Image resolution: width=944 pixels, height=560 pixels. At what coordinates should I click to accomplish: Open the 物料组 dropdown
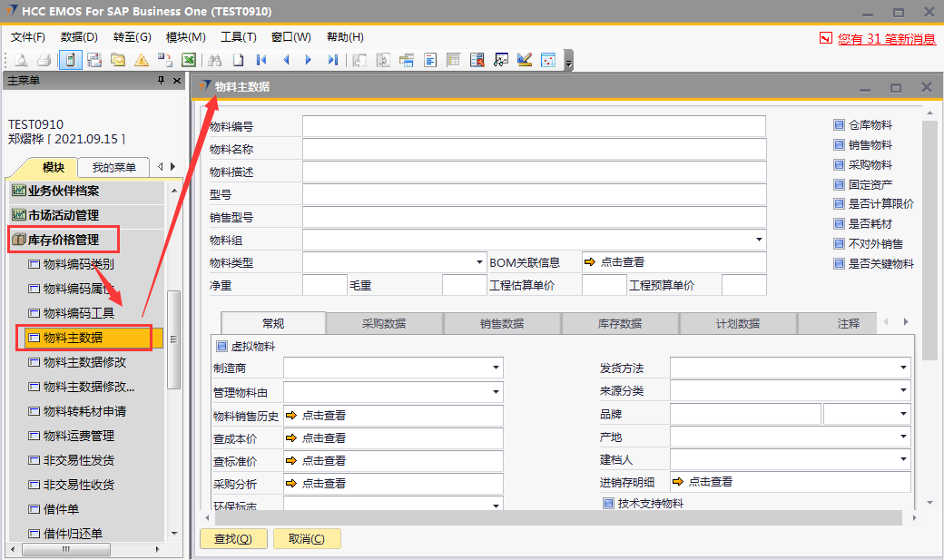pos(758,240)
